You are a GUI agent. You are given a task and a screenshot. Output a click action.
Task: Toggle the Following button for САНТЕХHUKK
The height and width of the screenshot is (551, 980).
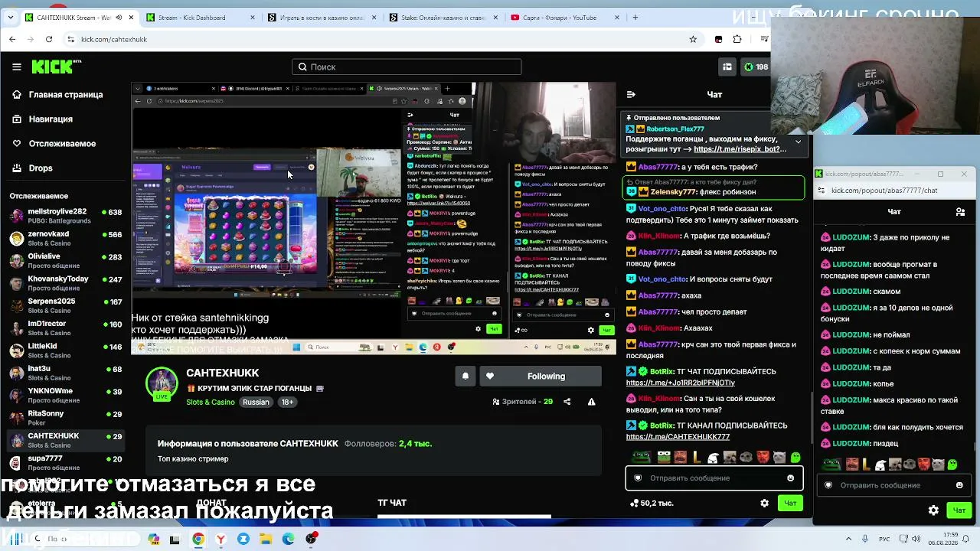[x=541, y=377]
